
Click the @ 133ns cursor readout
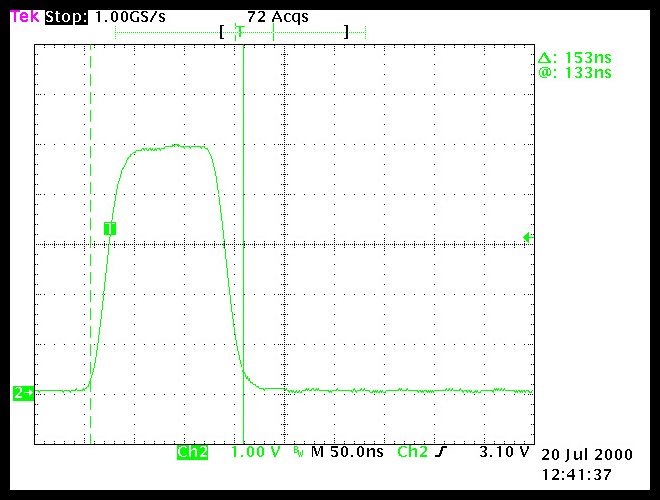coord(575,72)
